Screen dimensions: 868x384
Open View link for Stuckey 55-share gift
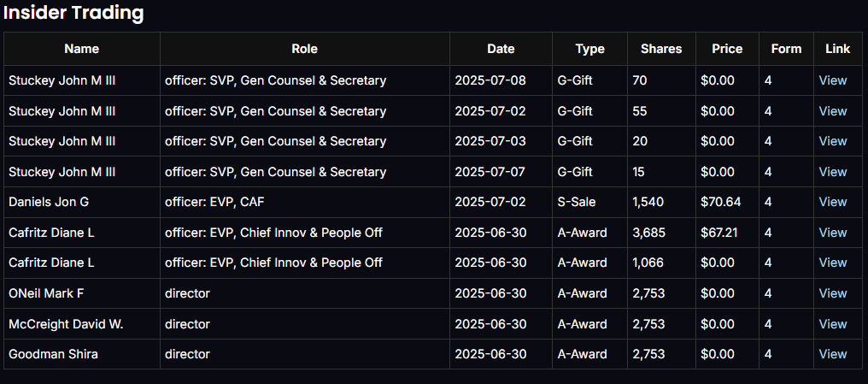[x=832, y=111]
